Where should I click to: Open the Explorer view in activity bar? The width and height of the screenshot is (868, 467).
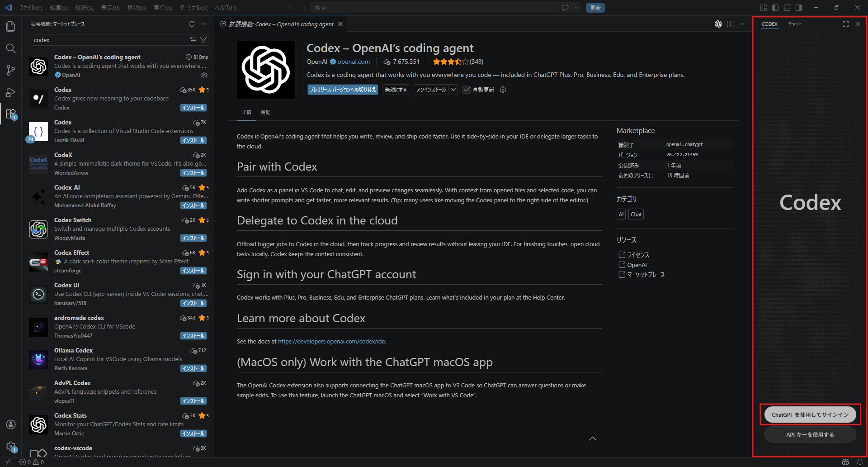point(10,27)
